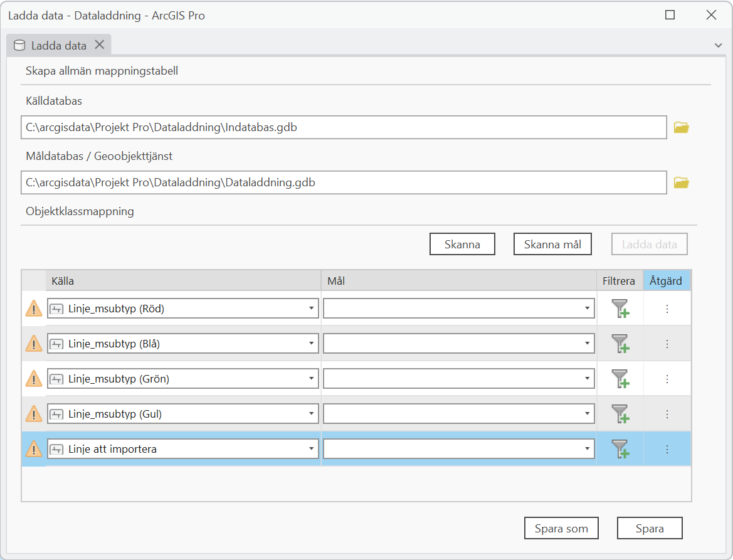Browse for Källdatabas using folder icon

[x=681, y=127]
